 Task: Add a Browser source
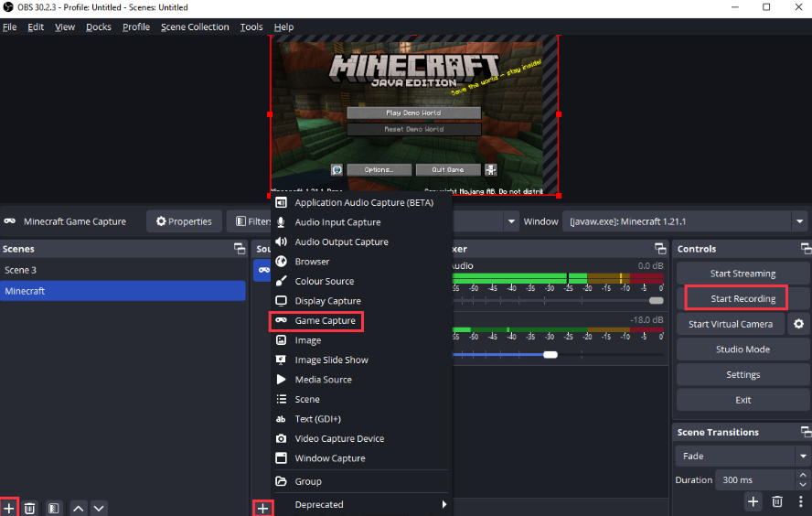tap(361, 262)
